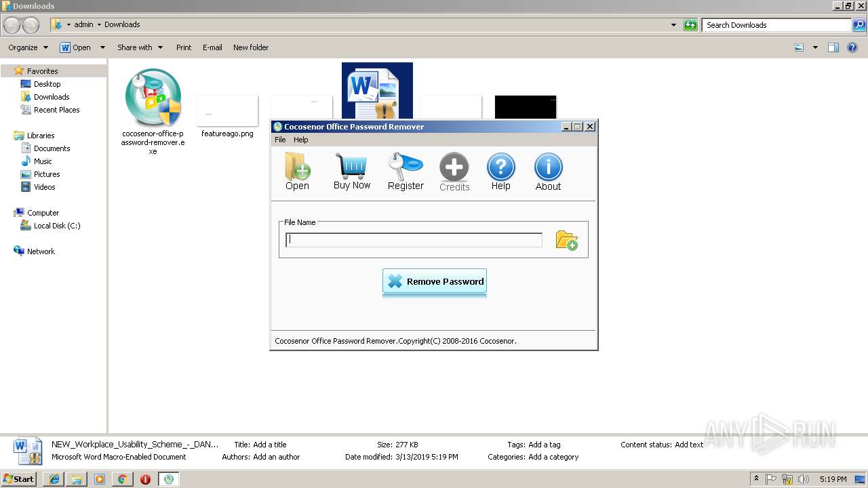Click the Cocosenor taskbar button

pyautogui.click(x=169, y=479)
